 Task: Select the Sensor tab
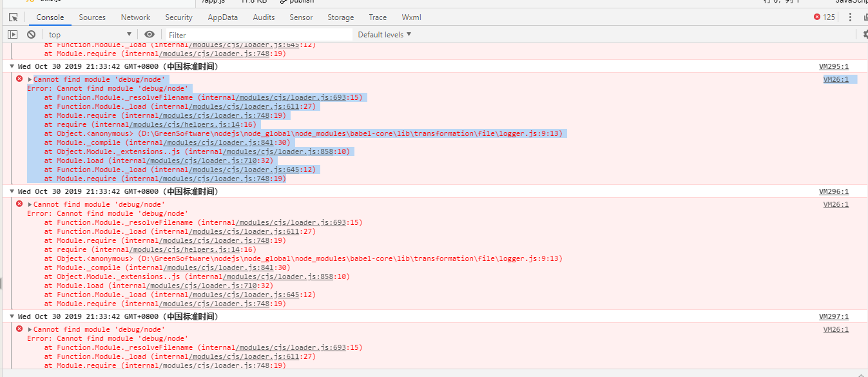pyautogui.click(x=301, y=17)
